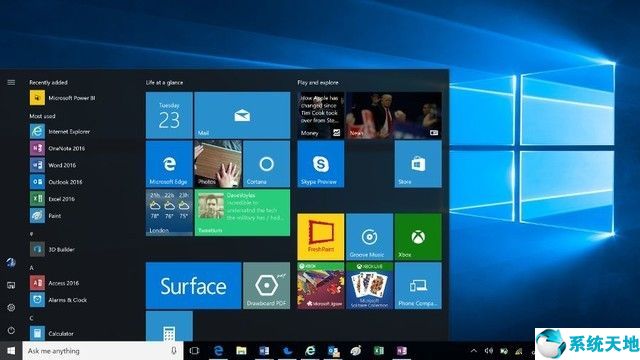Image resolution: width=640 pixels, height=360 pixels.
Task: Switch to Outlook on the taskbar
Action: coord(333,351)
